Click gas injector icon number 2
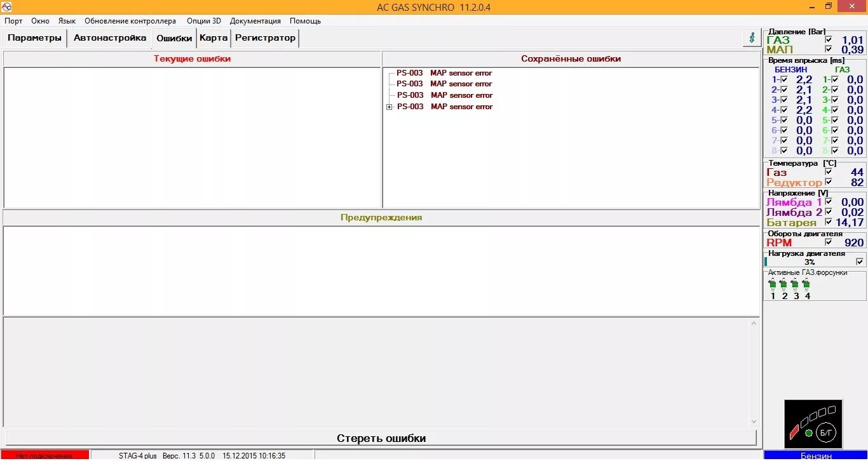 click(784, 284)
